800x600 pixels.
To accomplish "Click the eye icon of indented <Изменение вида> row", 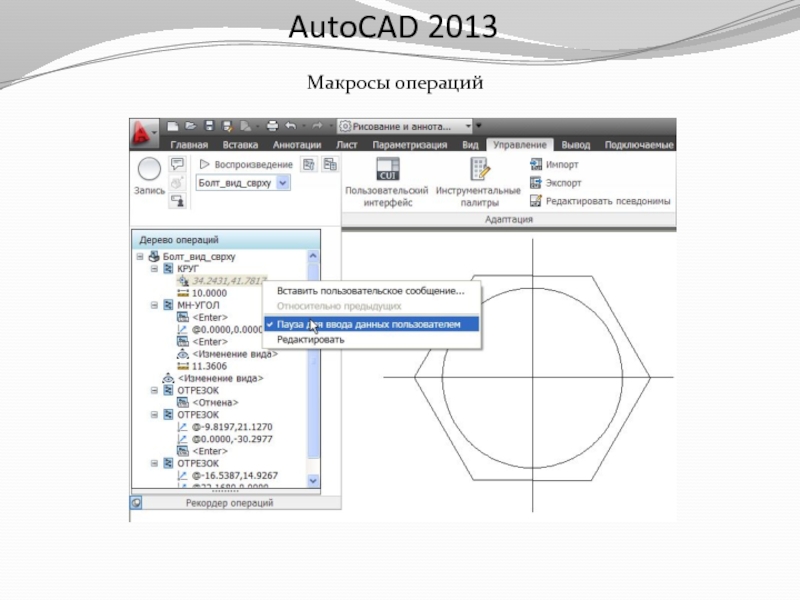I will [183, 354].
